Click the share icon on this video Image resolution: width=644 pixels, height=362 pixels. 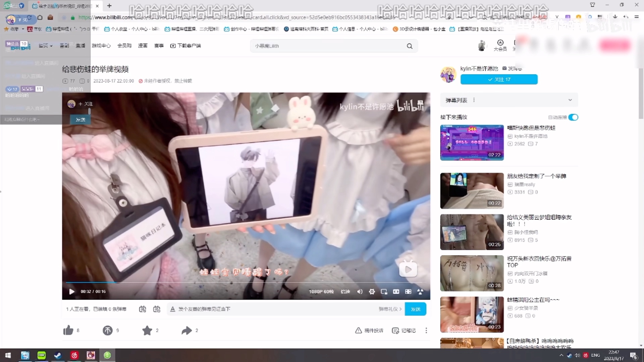[186, 330]
